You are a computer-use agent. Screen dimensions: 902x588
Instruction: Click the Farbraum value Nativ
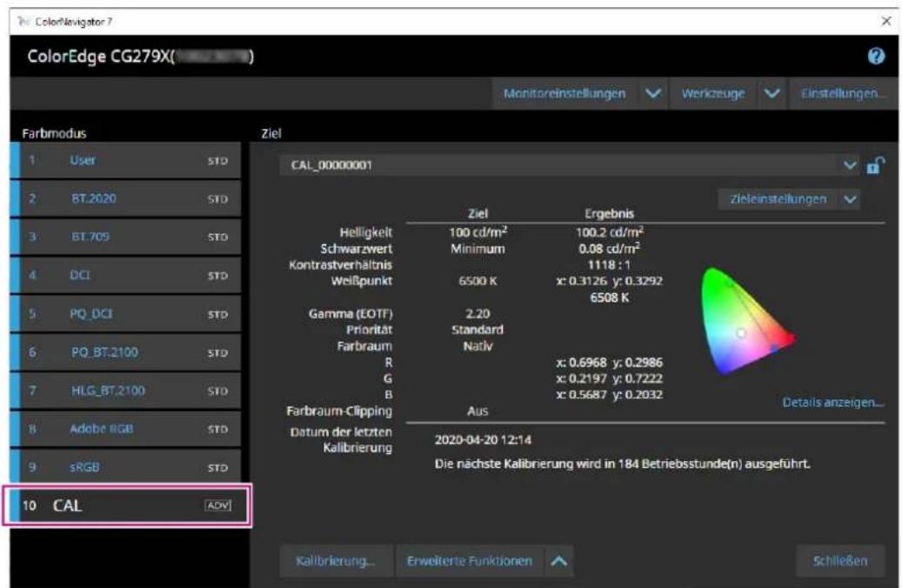478,346
